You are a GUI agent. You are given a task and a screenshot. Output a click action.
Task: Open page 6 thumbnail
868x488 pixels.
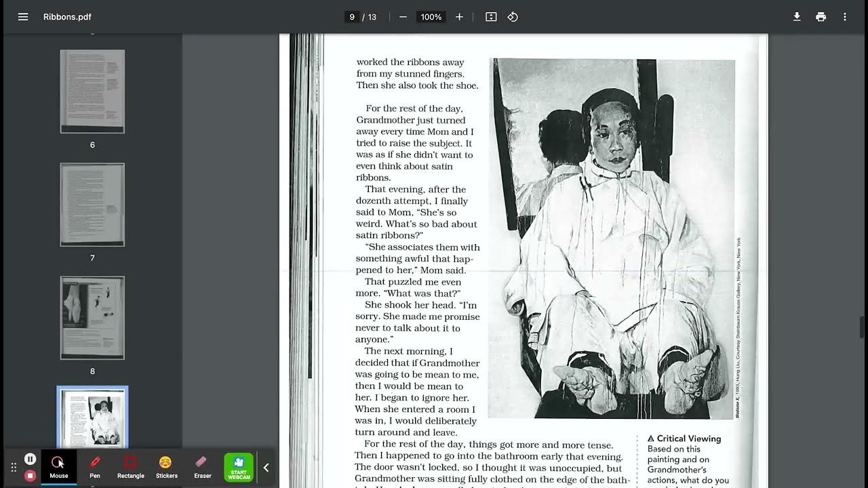pyautogui.click(x=92, y=91)
